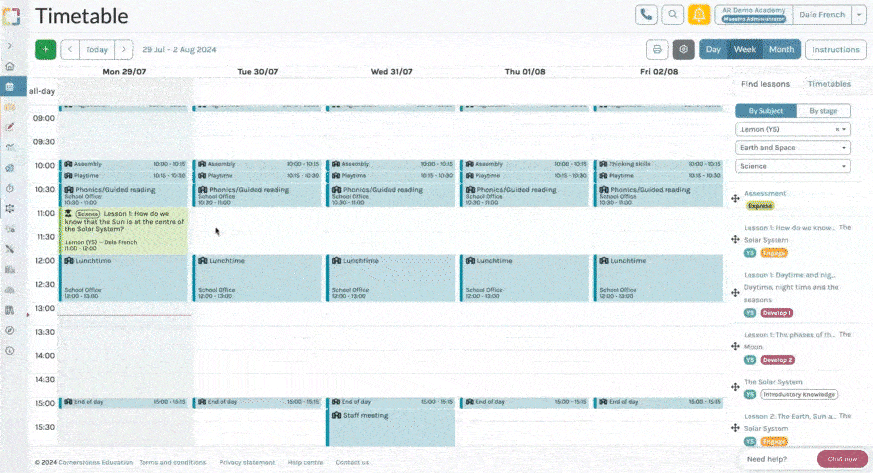This screenshot has width=873, height=473.
Task: Open the Earth and Space dropdown
Action: tap(793, 148)
